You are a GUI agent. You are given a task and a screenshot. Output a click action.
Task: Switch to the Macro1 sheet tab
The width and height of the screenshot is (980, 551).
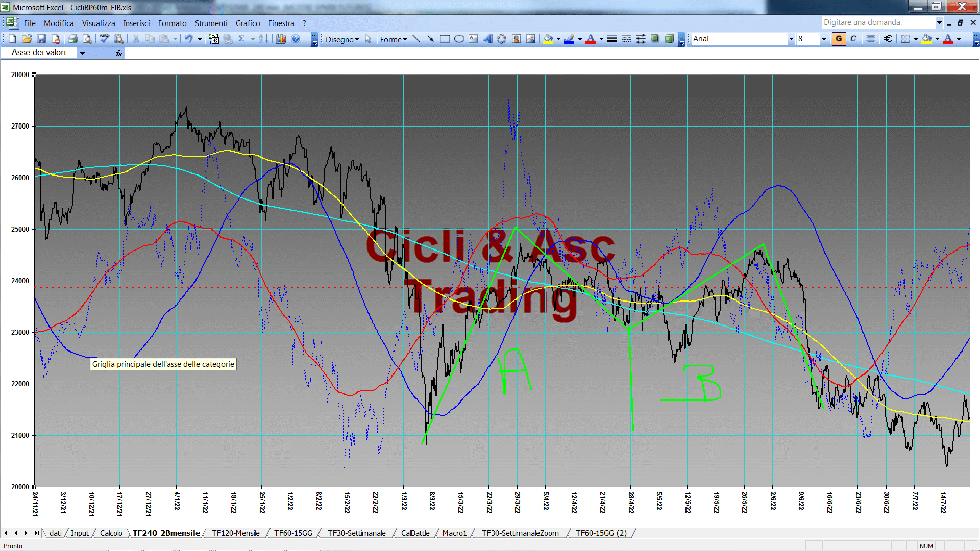pyautogui.click(x=455, y=533)
